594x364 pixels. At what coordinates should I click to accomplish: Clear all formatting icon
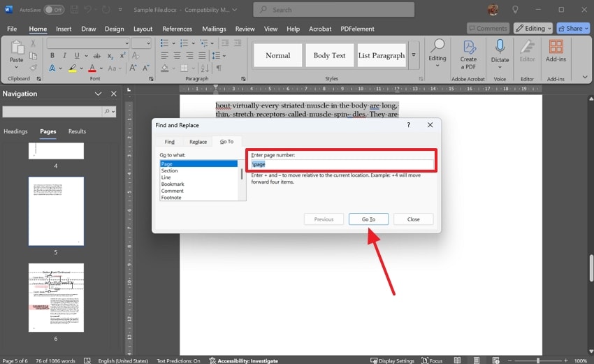(x=135, y=56)
